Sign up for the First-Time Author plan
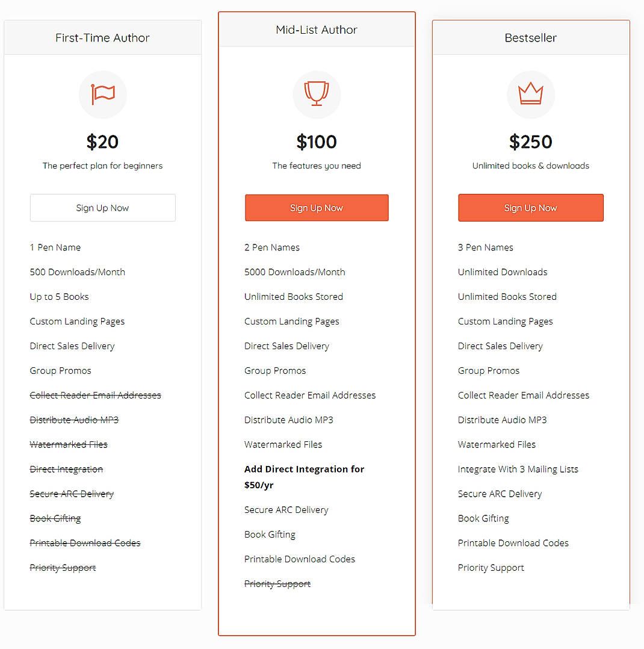644x649 pixels. (x=102, y=208)
